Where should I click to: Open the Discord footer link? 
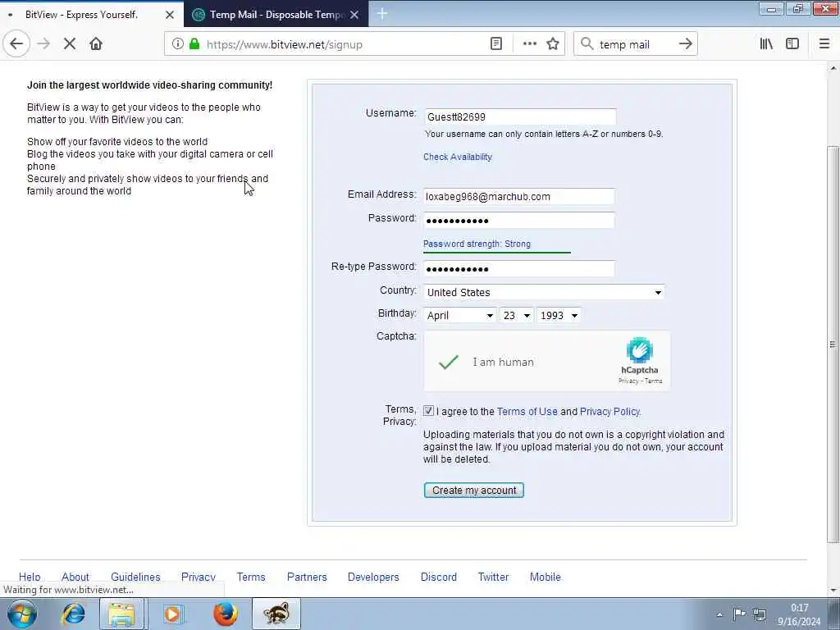[439, 577]
